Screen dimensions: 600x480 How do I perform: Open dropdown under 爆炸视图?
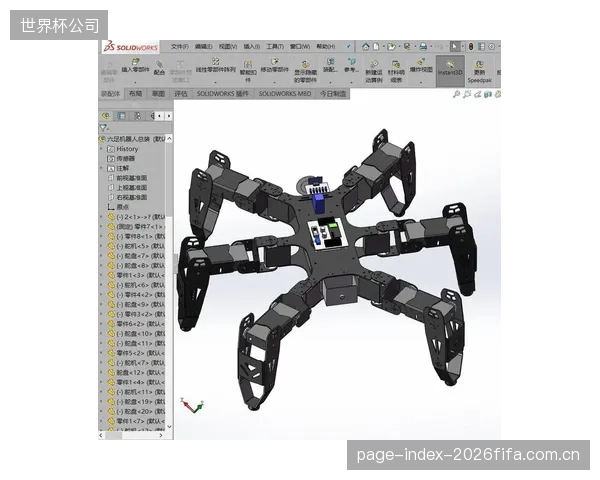pos(421,82)
